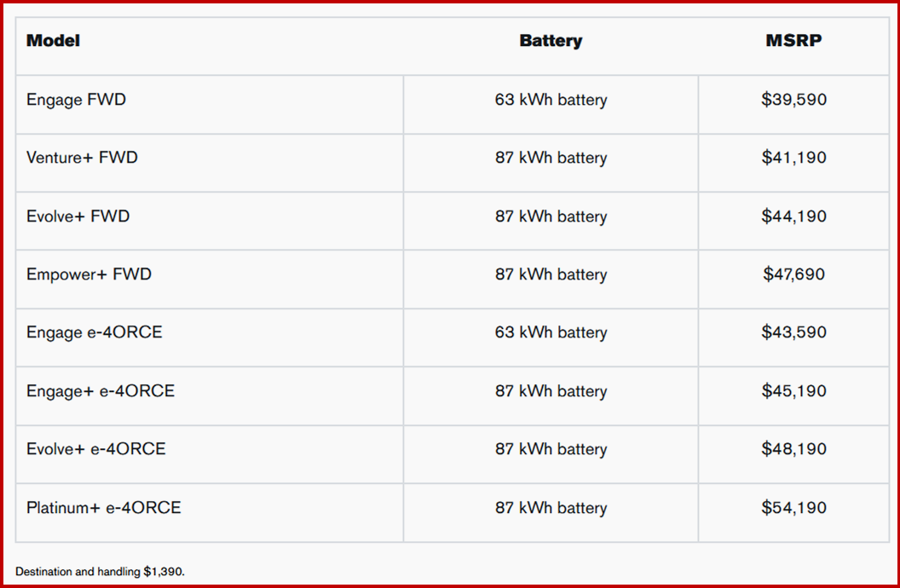Viewport: 900px width, 588px height.
Task: Click the $43,590 price cell
Action: (x=793, y=332)
